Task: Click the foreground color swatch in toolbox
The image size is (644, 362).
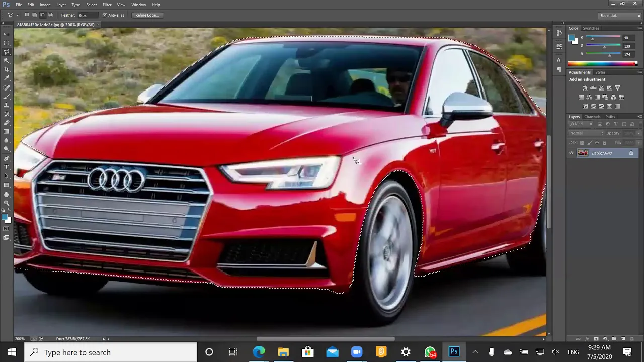Action: tap(5, 217)
